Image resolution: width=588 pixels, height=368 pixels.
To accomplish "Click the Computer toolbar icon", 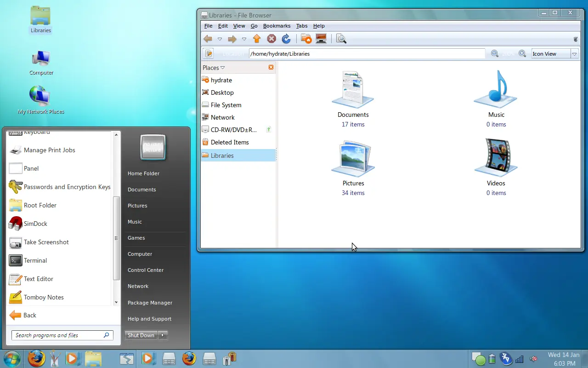I will [x=321, y=39].
